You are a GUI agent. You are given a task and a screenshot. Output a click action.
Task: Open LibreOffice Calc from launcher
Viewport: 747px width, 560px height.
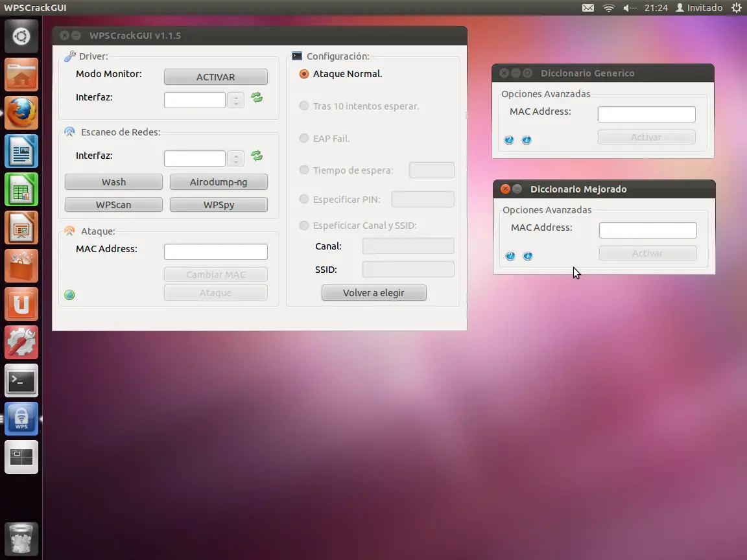(x=21, y=189)
